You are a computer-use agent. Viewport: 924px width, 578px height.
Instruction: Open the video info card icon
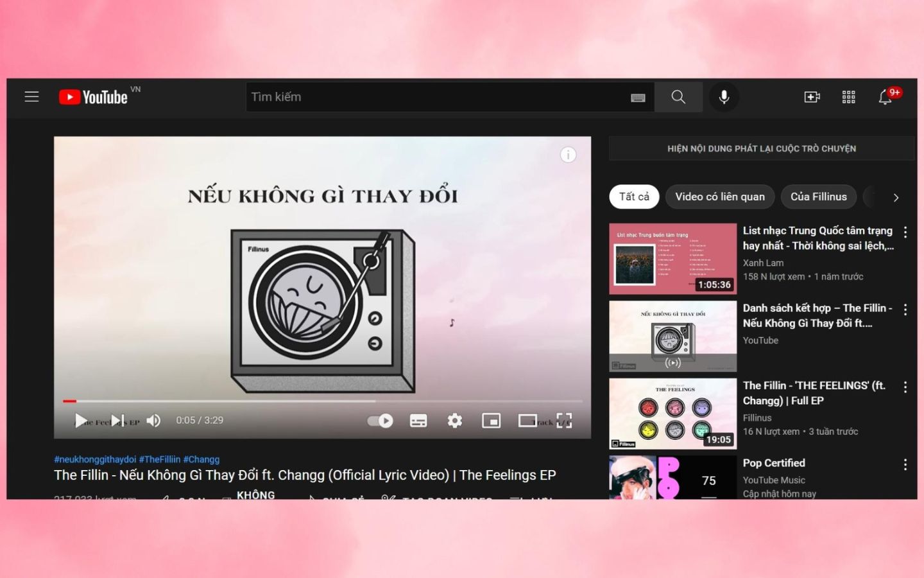point(568,155)
